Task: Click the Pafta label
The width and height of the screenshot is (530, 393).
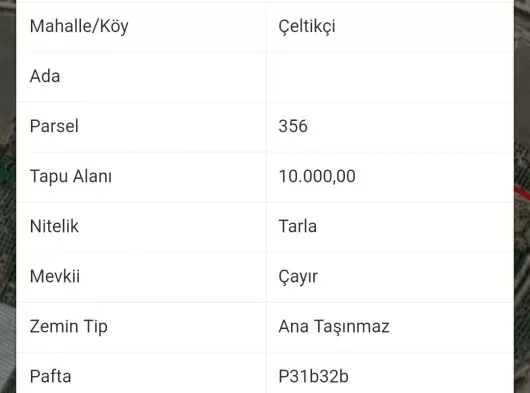Action: click(x=50, y=376)
